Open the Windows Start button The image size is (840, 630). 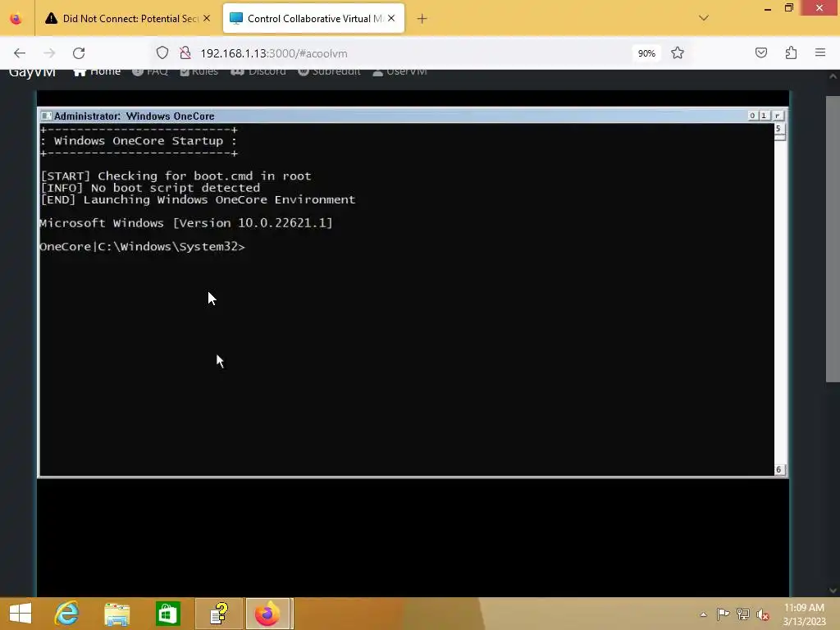pyautogui.click(x=21, y=614)
